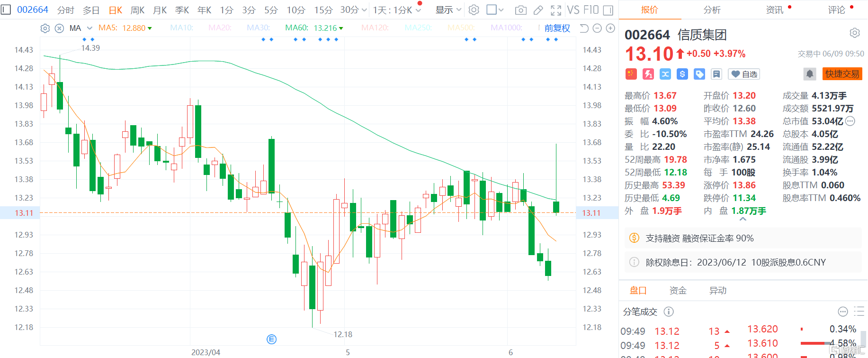Click the E event marker on chart
Image resolution: width=868 pixels, height=358 pixels.
pos(271,339)
